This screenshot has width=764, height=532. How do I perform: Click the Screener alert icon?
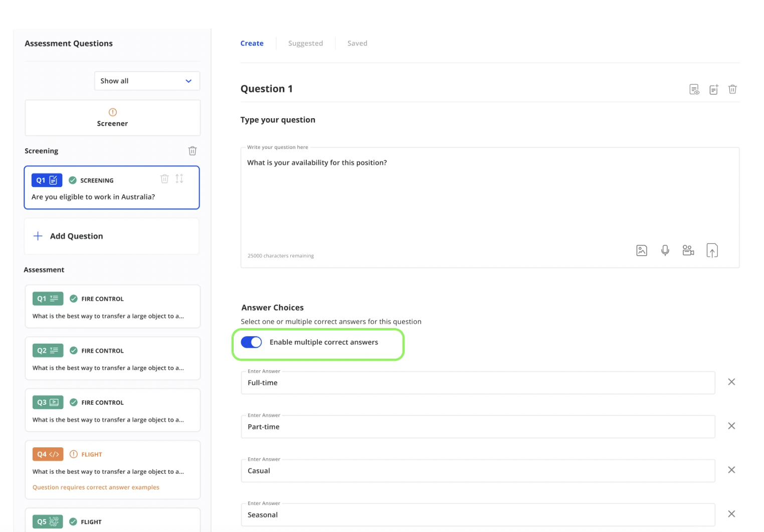pyautogui.click(x=112, y=112)
